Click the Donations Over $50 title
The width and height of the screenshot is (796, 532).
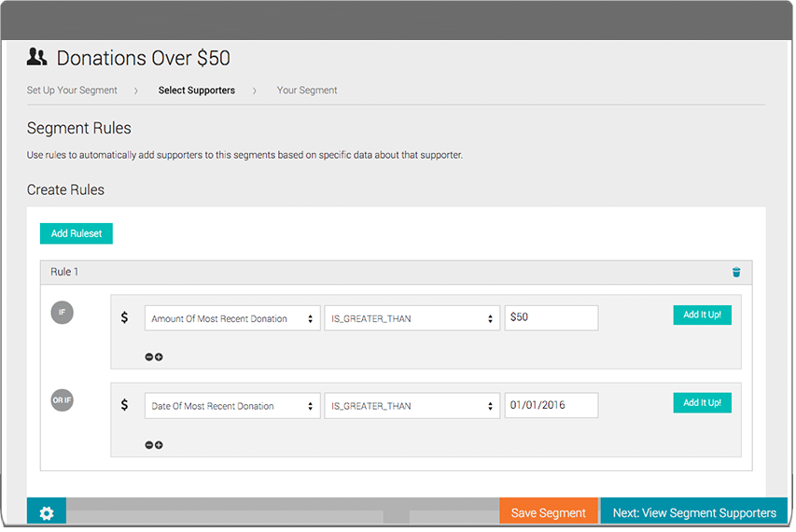(x=143, y=58)
